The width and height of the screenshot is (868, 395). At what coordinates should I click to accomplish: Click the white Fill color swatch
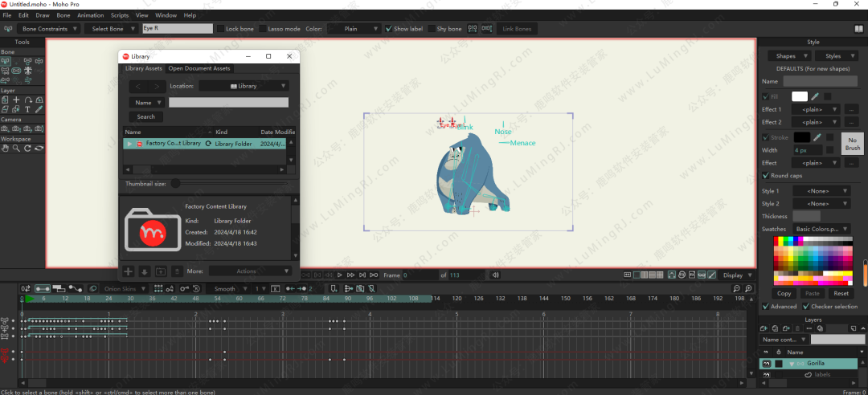799,96
